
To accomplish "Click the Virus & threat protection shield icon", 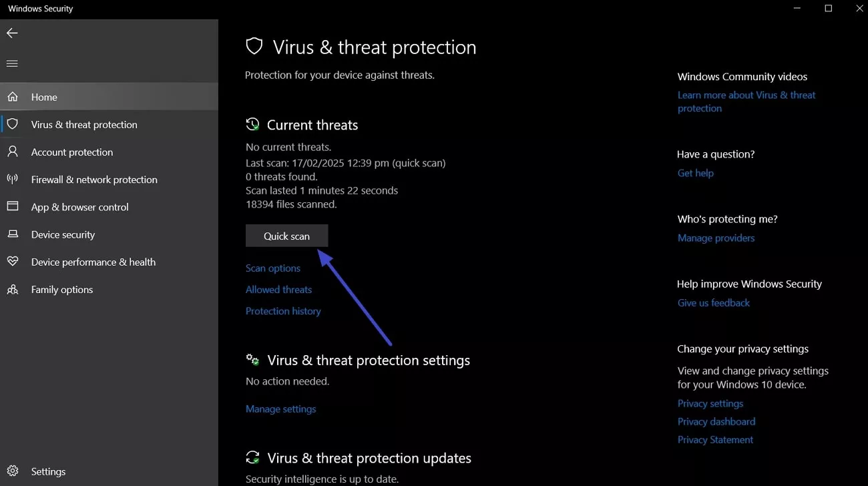I will point(12,124).
